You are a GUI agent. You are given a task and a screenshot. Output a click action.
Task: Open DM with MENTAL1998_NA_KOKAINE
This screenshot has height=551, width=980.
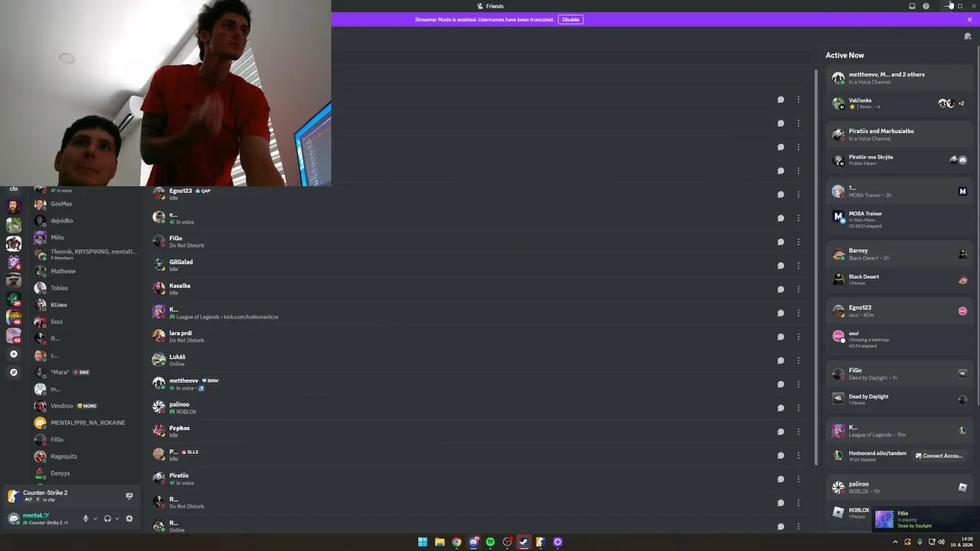[86, 422]
